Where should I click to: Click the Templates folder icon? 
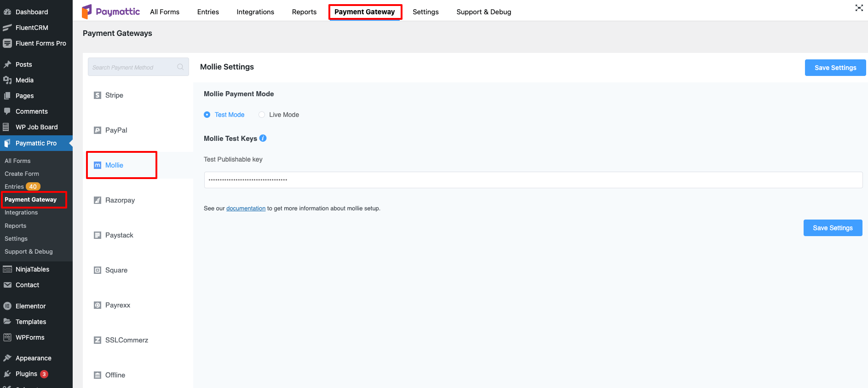(7, 322)
